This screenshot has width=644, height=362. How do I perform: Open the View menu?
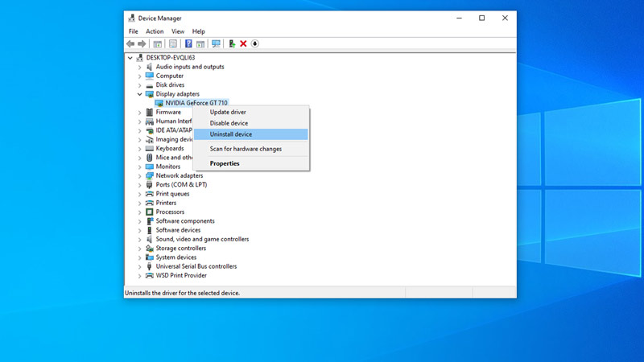[178, 31]
